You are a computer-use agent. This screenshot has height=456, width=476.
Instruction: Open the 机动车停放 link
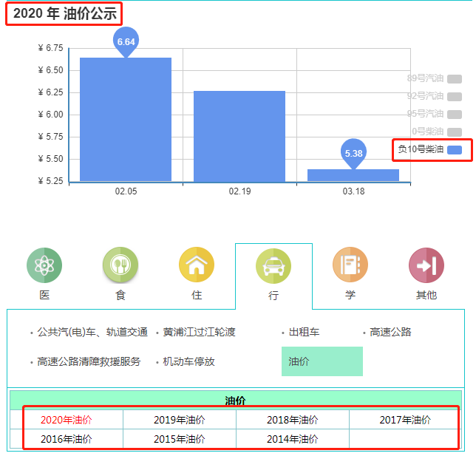point(188,361)
